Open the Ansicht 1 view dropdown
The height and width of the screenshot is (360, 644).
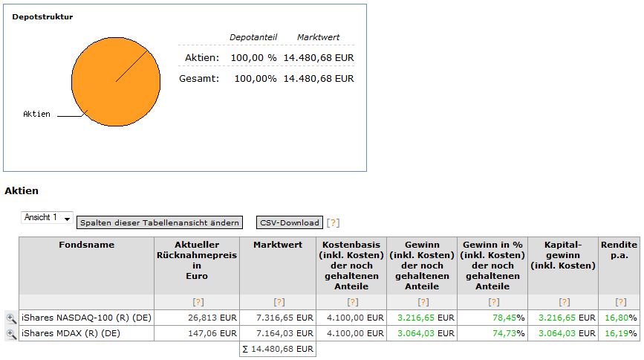coord(47,218)
